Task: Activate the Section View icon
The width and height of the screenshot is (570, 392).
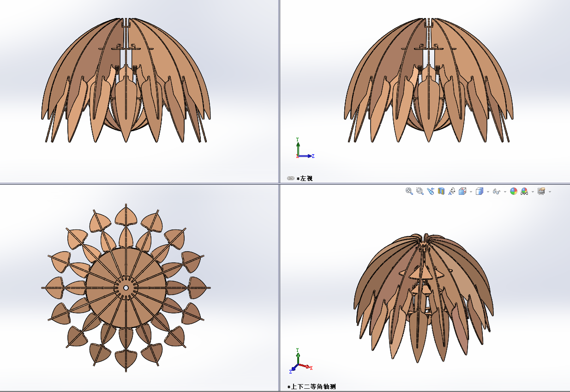Action: 441,191
